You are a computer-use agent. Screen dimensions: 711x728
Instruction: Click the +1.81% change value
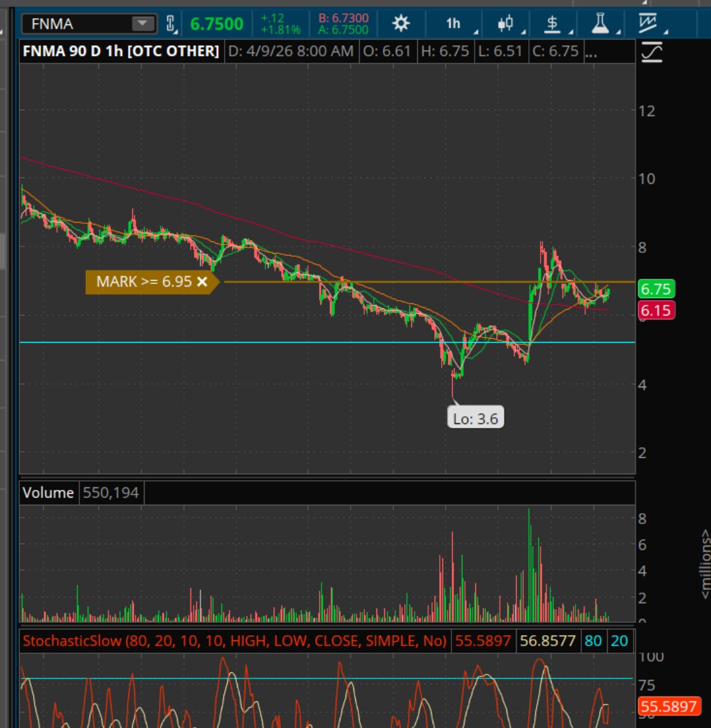coord(281,30)
